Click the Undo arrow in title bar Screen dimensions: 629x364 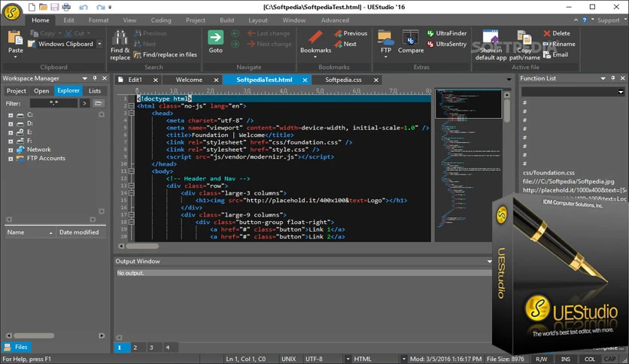tap(84, 8)
